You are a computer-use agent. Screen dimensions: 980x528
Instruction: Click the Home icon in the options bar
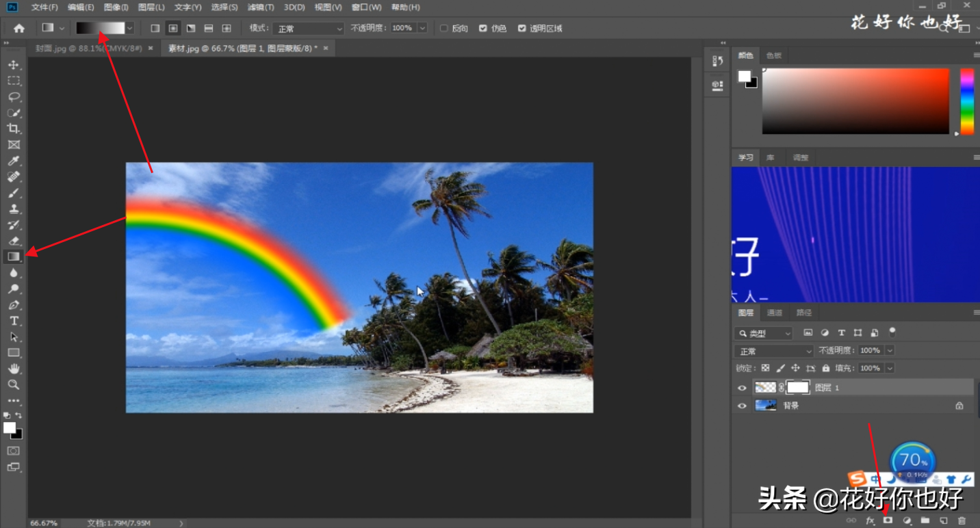click(x=18, y=28)
